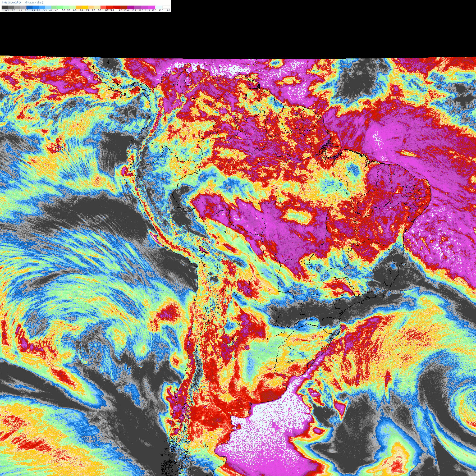Select the white 13.0 legend swatch
The image size is (476, 476).
(x=166, y=7)
